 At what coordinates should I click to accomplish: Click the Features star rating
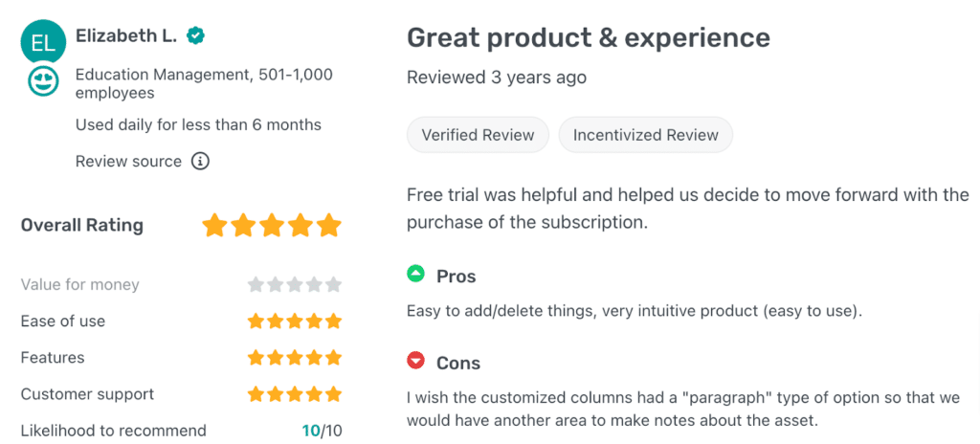pos(295,358)
